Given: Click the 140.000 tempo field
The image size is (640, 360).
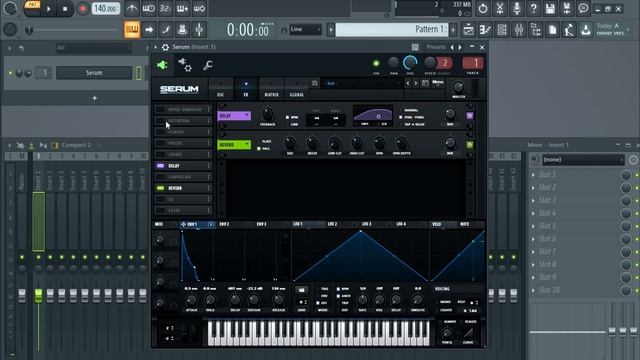Looking at the screenshot, I should click(105, 9).
